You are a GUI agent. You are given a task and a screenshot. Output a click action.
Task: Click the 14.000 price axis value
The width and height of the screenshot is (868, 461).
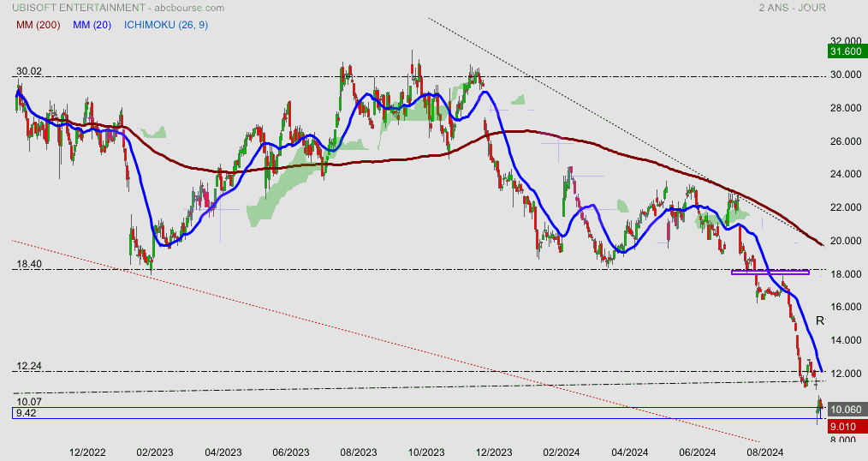click(x=845, y=340)
